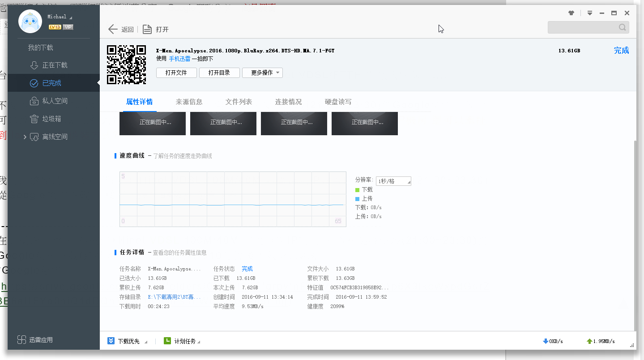Click the offline space cloud icon
The height and width of the screenshot is (360, 644).
coord(34,137)
